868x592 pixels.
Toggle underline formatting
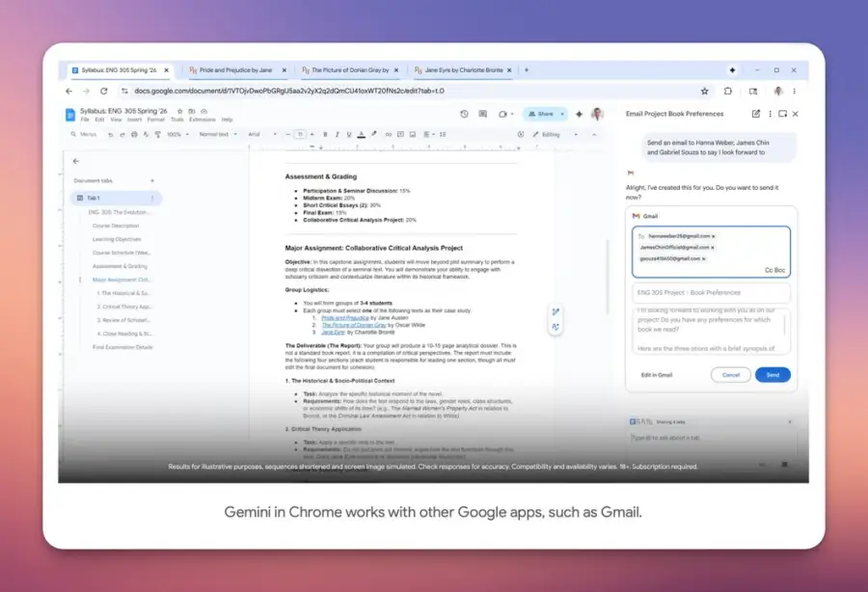(x=349, y=134)
